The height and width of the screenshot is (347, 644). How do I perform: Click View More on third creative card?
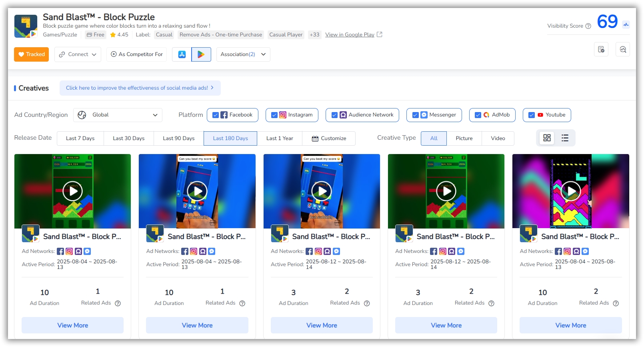tap(322, 325)
